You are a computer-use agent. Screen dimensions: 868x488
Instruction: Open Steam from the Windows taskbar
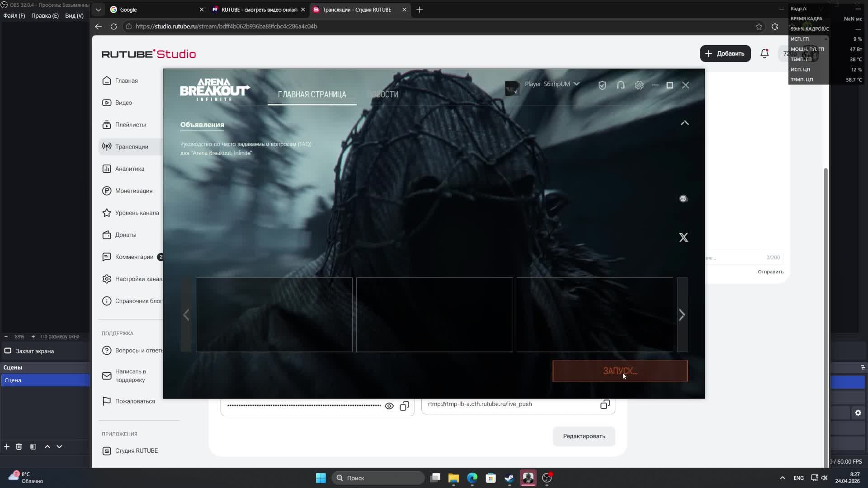(509, 478)
